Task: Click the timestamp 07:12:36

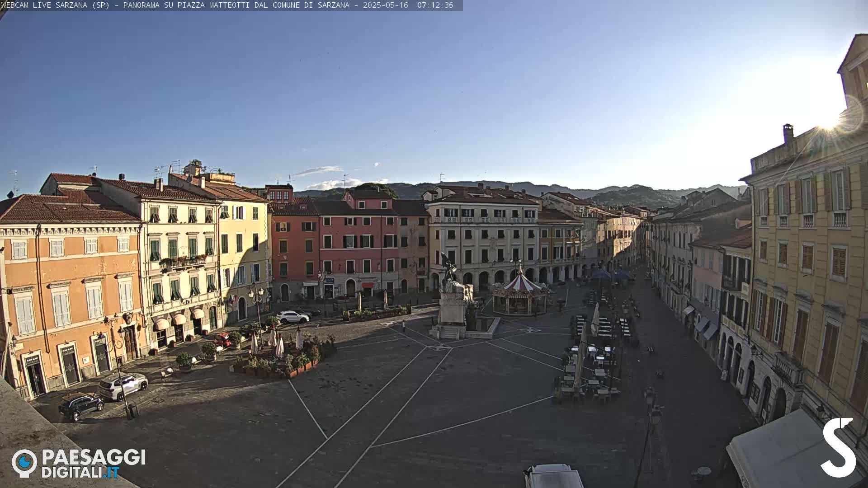Action: (x=435, y=5)
